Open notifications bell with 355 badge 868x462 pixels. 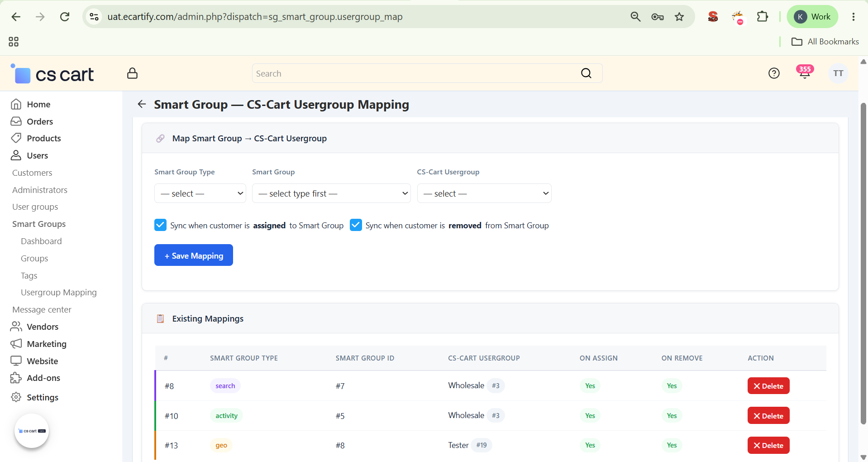tap(805, 72)
